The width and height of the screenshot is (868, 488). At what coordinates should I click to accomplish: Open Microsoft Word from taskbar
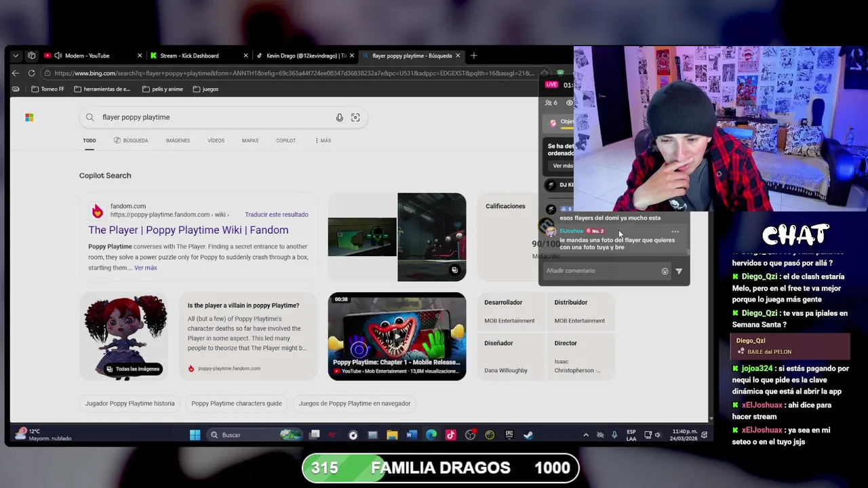tap(412, 435)
